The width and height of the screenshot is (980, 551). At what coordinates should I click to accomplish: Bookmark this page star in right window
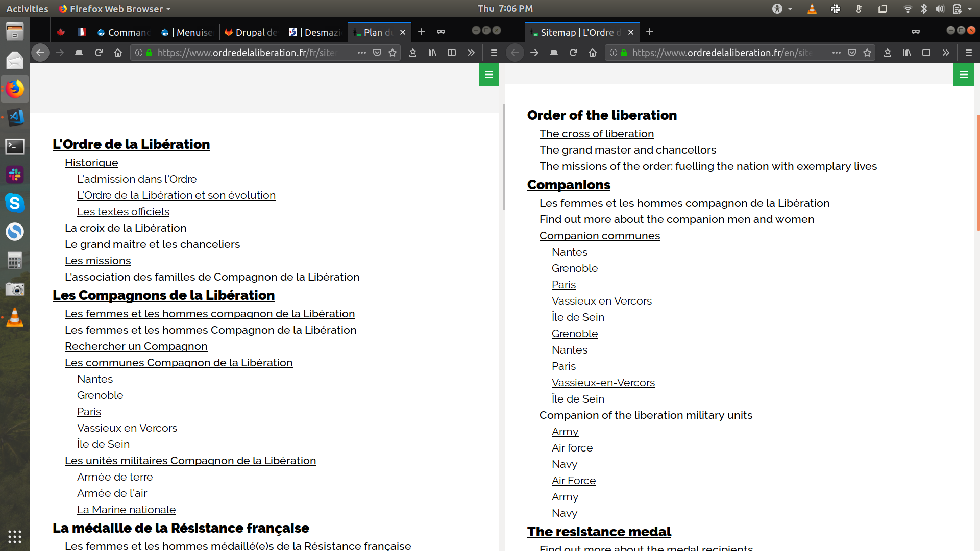867,53
